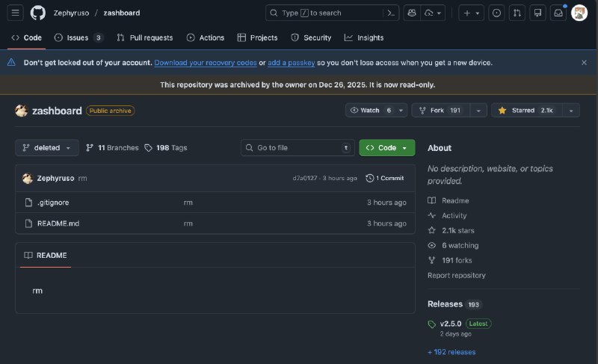Open the repositories icon in header
This screenshot has width=598, height=364.
[537, 13]
